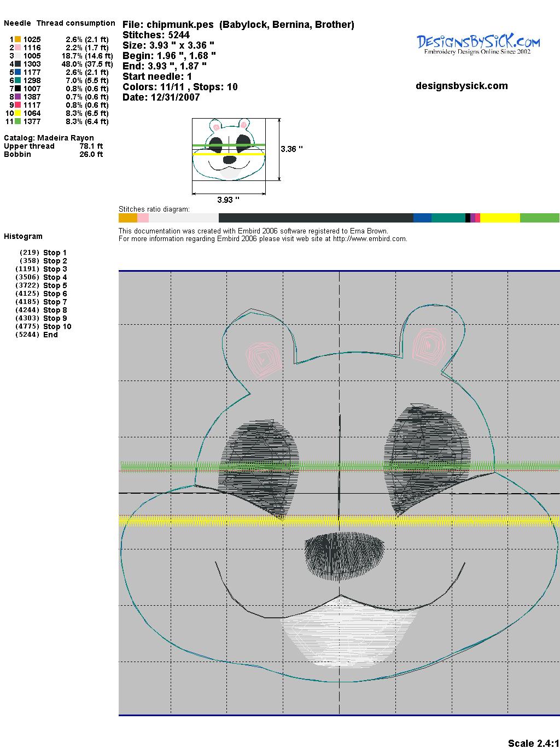
Task: Click the small chipmunk preview thumbnail
Action: (x=229, y=149)
